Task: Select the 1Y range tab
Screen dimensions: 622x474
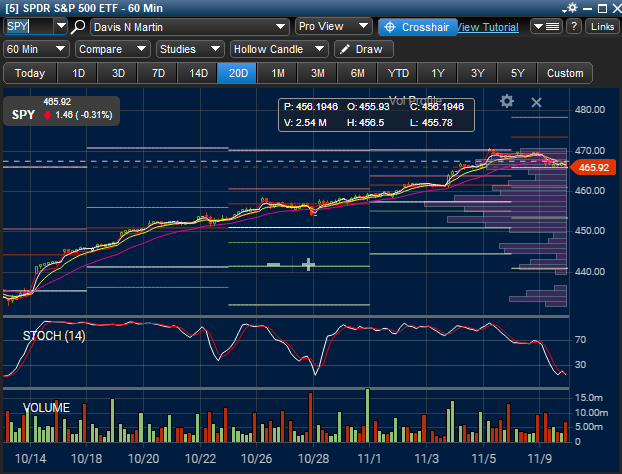Action: [x=438, y=73]
